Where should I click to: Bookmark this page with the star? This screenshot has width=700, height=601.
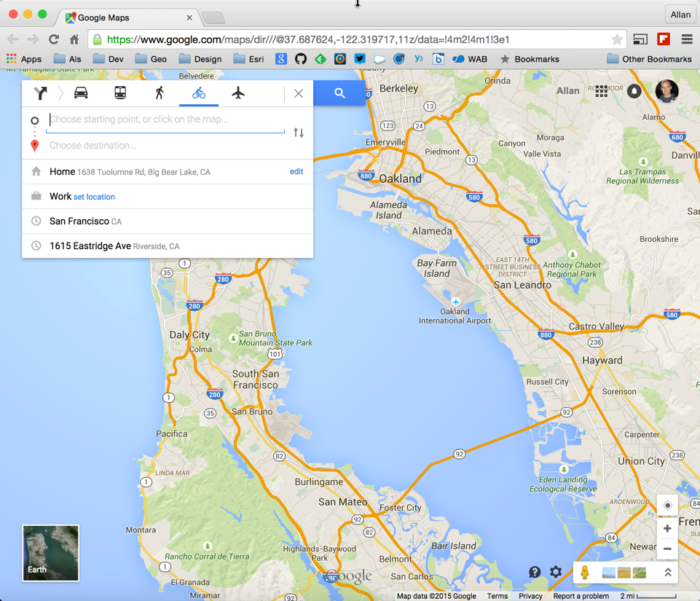coord(617,39)
